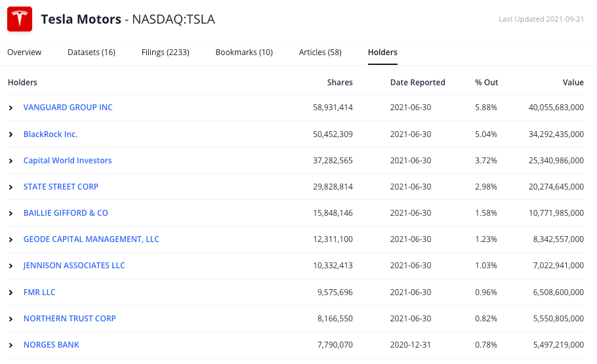
Task: Open the STATE STREET CORP link
Action: tap(61, 186)
